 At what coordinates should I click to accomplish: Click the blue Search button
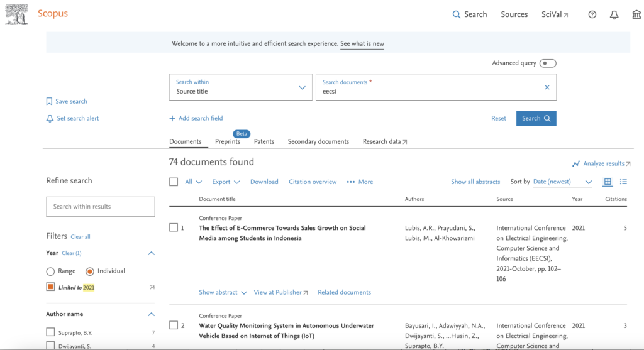[x=536, y=118]
